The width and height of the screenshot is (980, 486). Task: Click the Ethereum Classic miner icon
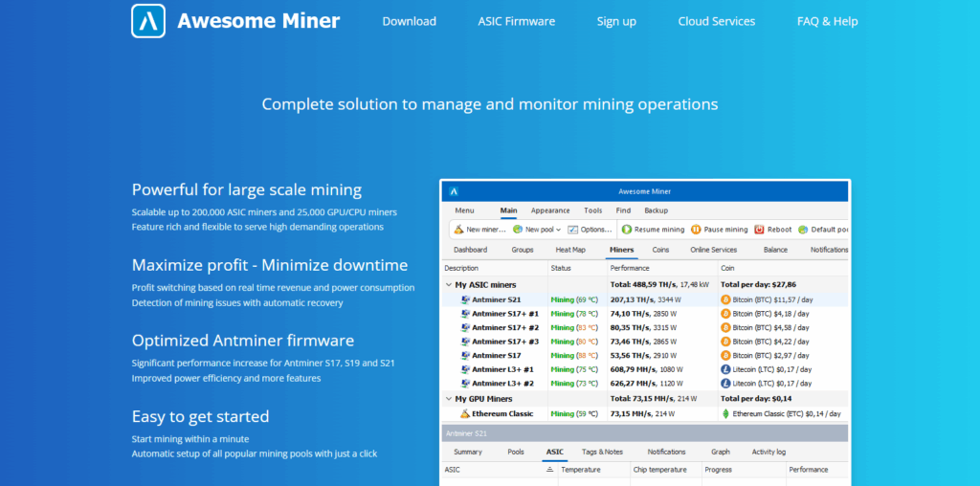(465, 413)
